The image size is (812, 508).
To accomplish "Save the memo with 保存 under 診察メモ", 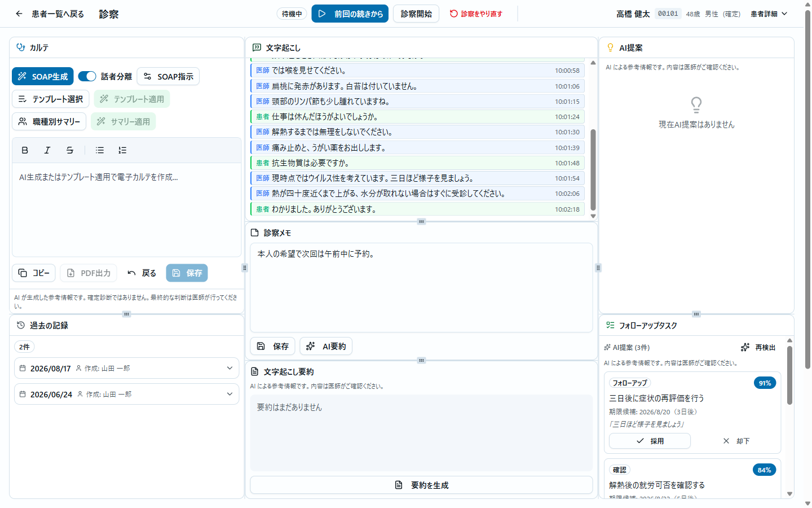I will [272, 346].
